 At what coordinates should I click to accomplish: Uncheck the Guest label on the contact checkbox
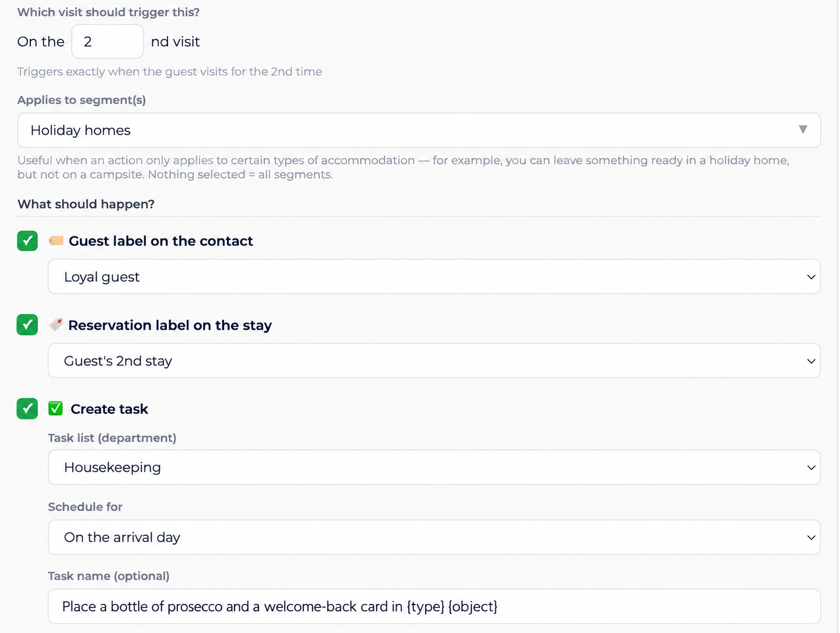coord(27,241)
